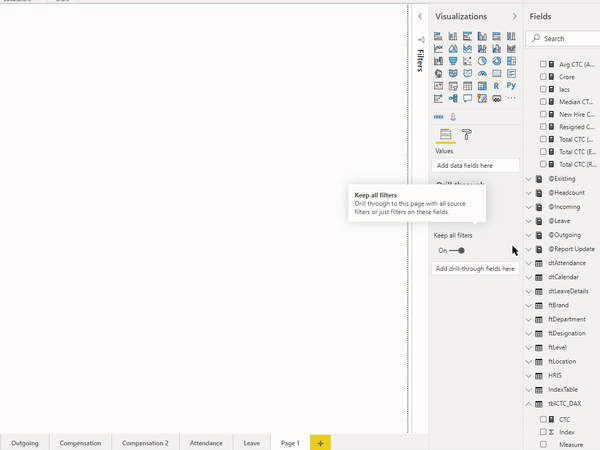Switch to the Attendance page tab
This screenshot has height=450, width=600.
[x=206, y=443]
